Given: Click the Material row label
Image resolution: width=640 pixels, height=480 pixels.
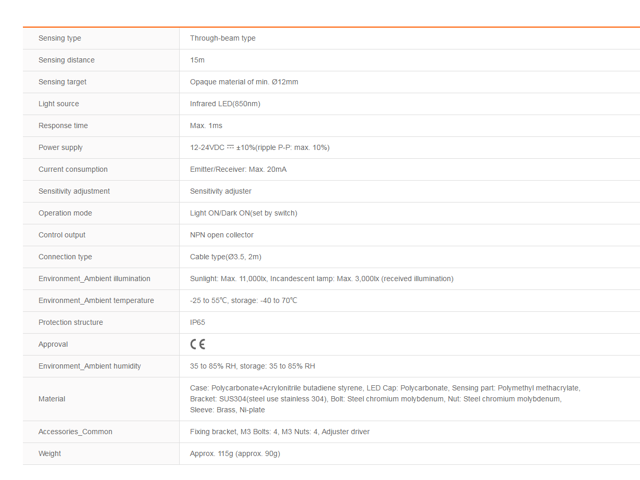Looking at the screenshot, I should [x=52, y=399].
